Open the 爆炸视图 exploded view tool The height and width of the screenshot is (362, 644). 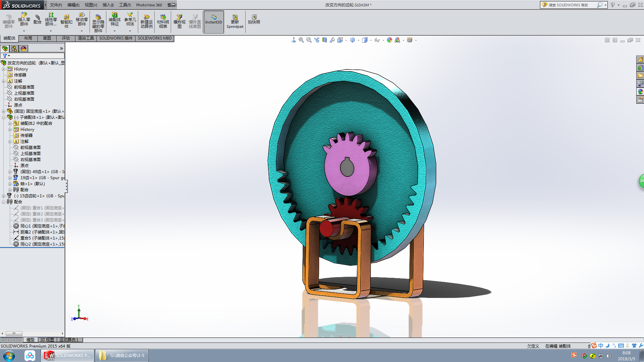point(179,21)
